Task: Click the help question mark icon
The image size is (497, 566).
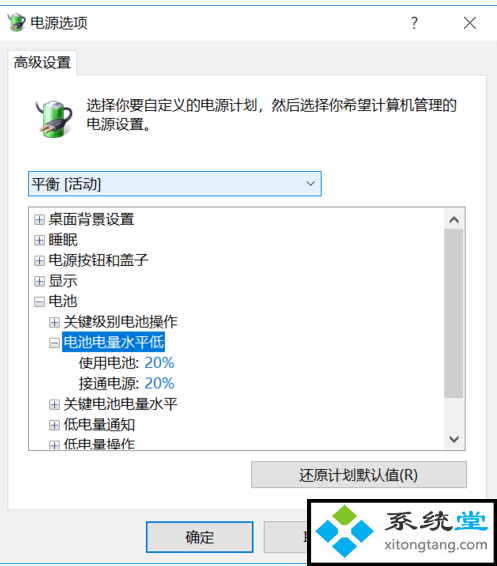Action: pyautogui.click(x=414, y=23)
